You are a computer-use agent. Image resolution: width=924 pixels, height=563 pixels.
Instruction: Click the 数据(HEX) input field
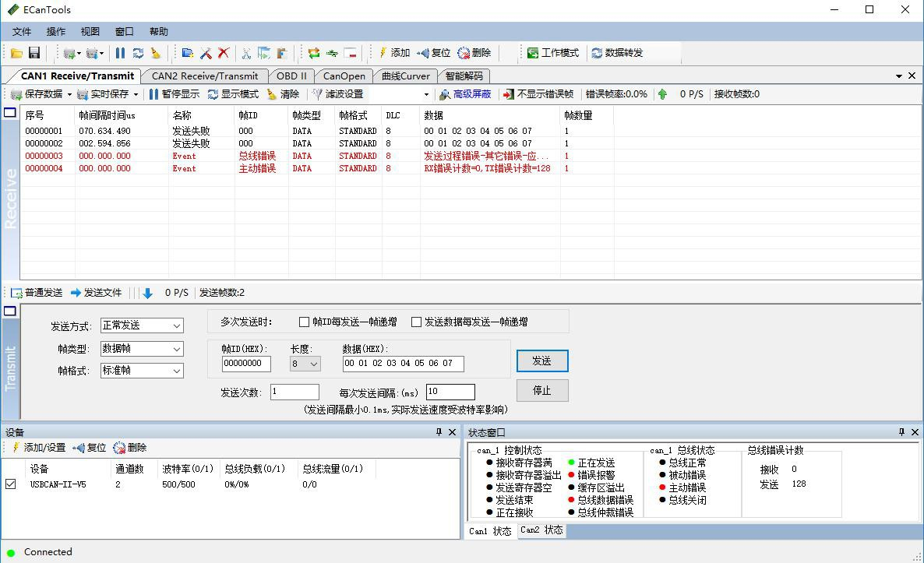click(x=403, y=364)
